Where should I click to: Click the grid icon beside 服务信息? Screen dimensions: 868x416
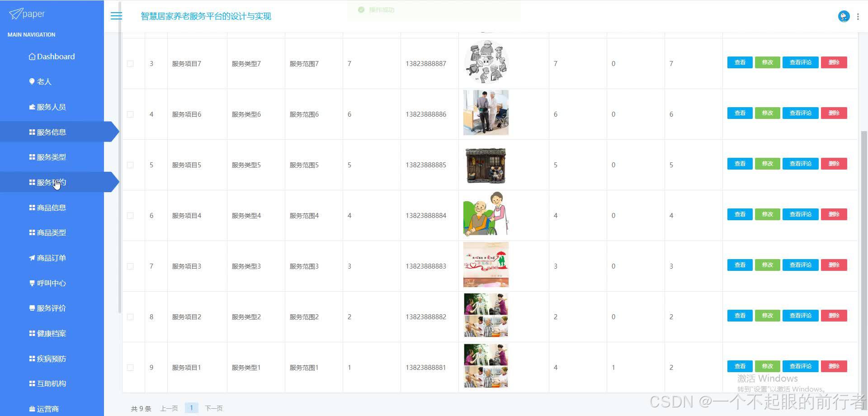tap(32, 132)
